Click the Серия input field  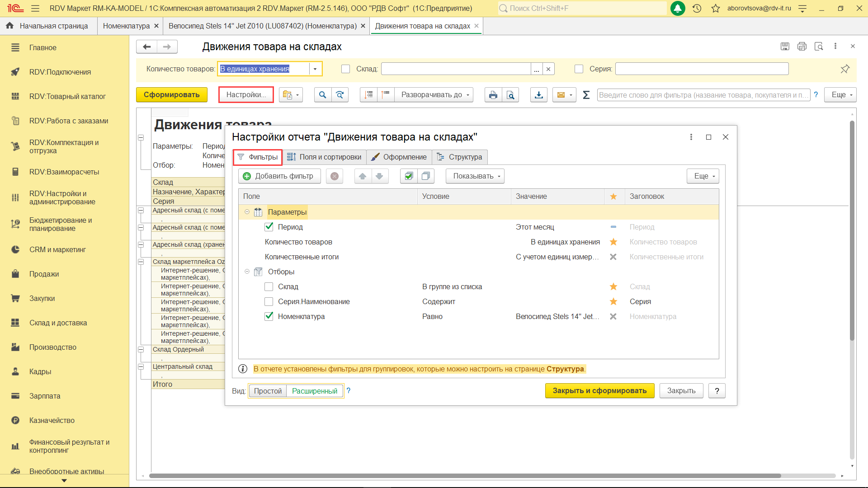701,69
